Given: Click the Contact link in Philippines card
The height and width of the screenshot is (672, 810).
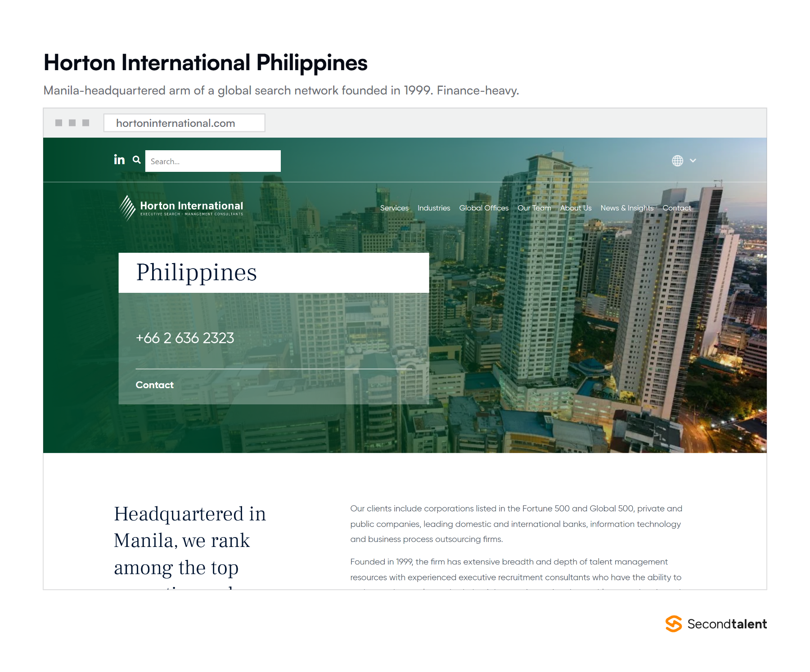Looking at the screenshot, I should tap(154, 385).
